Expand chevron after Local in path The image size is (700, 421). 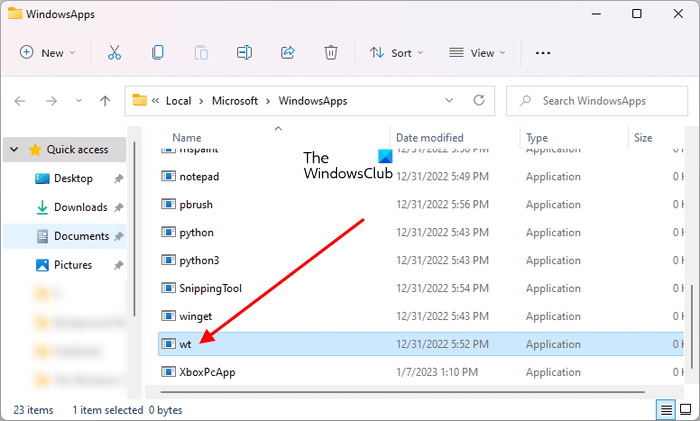(x=201, y=101)
